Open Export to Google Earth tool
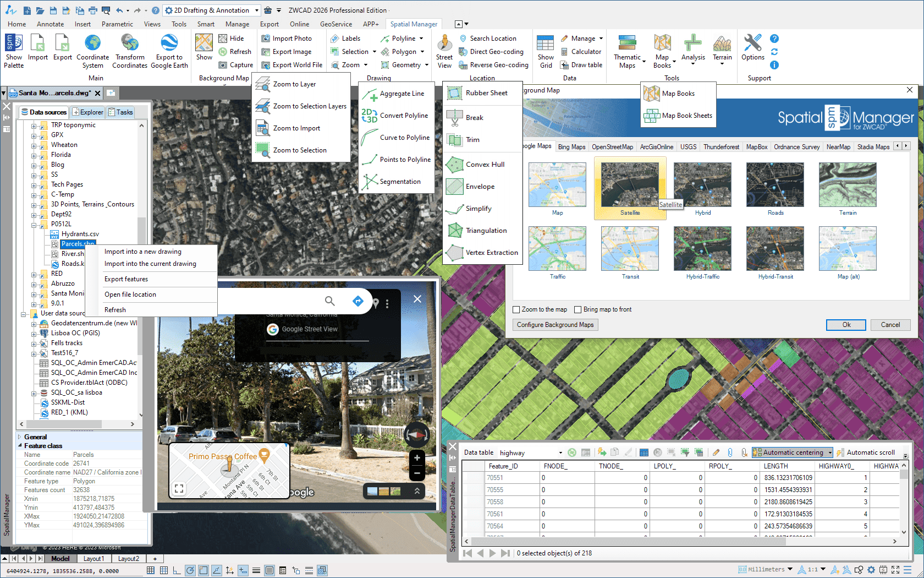924x578 pixels. (169, 43)
